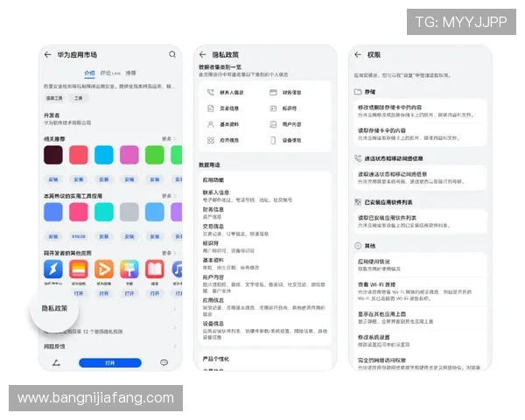Open grey app in 本周热议 row
The height and width of the screenshot is (420, 525).
click(129, 212)
